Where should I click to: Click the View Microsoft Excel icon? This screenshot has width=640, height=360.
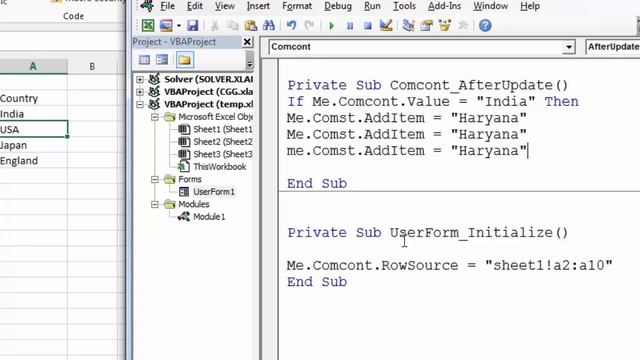tap(148, 26)
